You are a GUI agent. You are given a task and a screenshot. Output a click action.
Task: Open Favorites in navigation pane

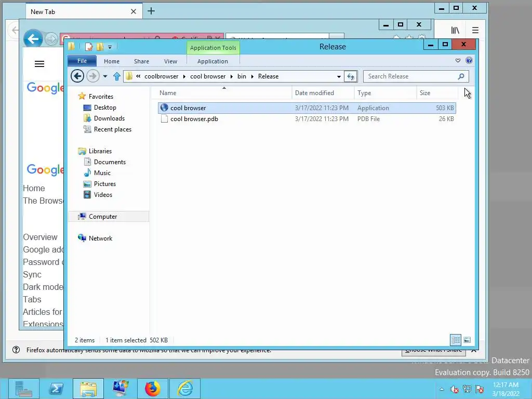coord(101,96)
